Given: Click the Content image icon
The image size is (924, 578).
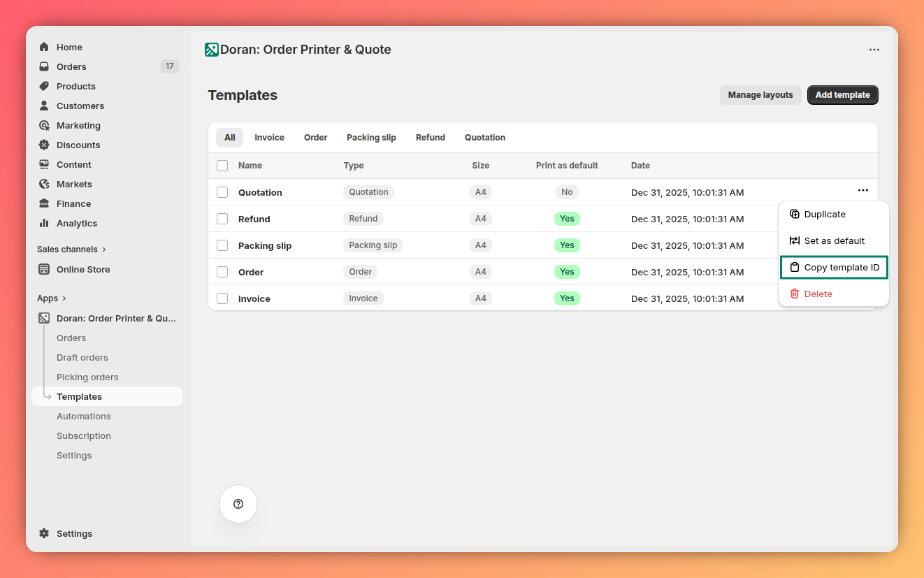Looking at the screenshot, I should click(44, 164).
